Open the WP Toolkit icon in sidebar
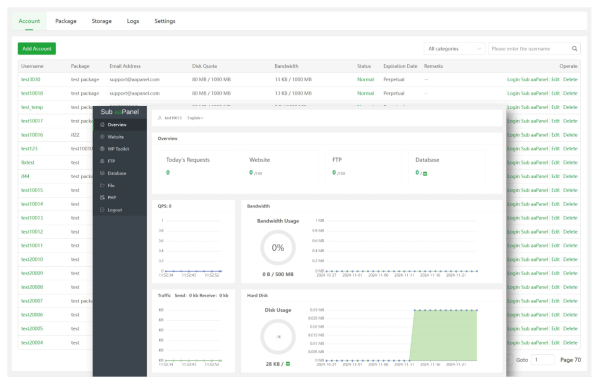Image resolution: width=600 pixels, height=387 pixels. click(x=102, y=149)
